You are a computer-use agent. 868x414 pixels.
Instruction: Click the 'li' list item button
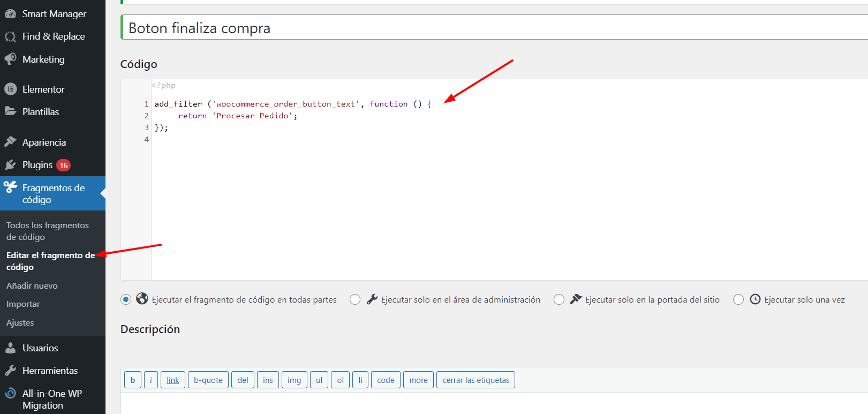tap(360, 380)
